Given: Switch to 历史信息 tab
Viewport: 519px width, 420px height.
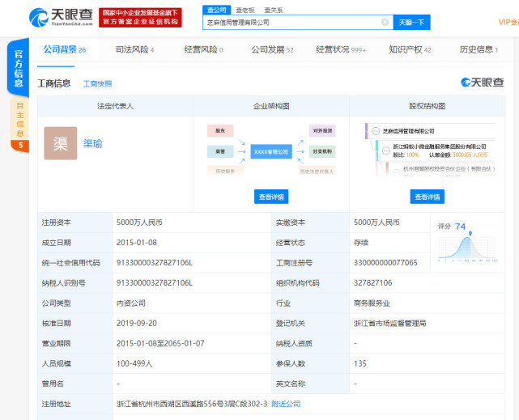Looking at the screenshot, I should [x=479, y=50].
